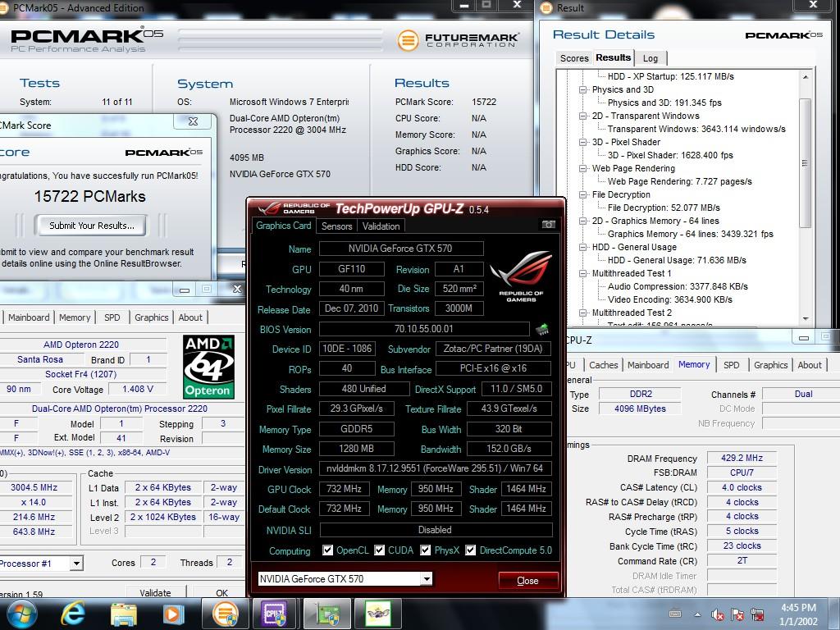Switch to Validation tab in GPU-Z

click(381, 226)
